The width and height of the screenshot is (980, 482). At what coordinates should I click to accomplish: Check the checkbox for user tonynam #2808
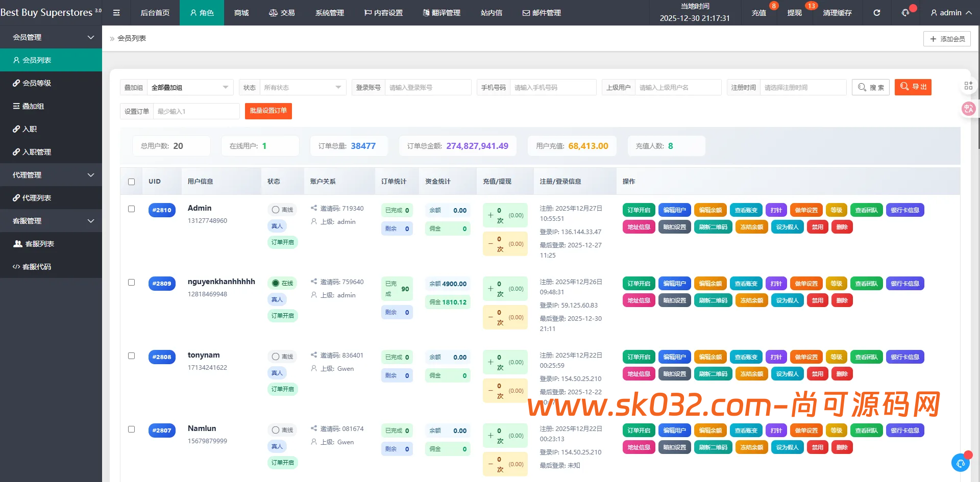[131, 356]
